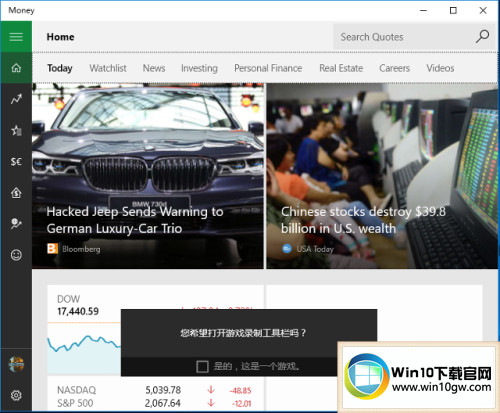Image resolution: width=500 pixels, height=413 pixels.
Task: Open Settings gear in sidebar
Action: [x=16, y=395]
